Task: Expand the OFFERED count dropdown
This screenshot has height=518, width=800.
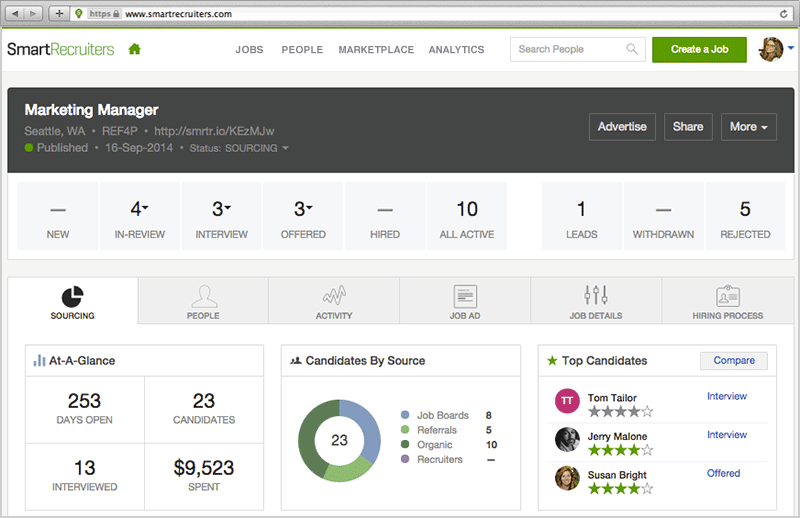Action: [309, 207]
